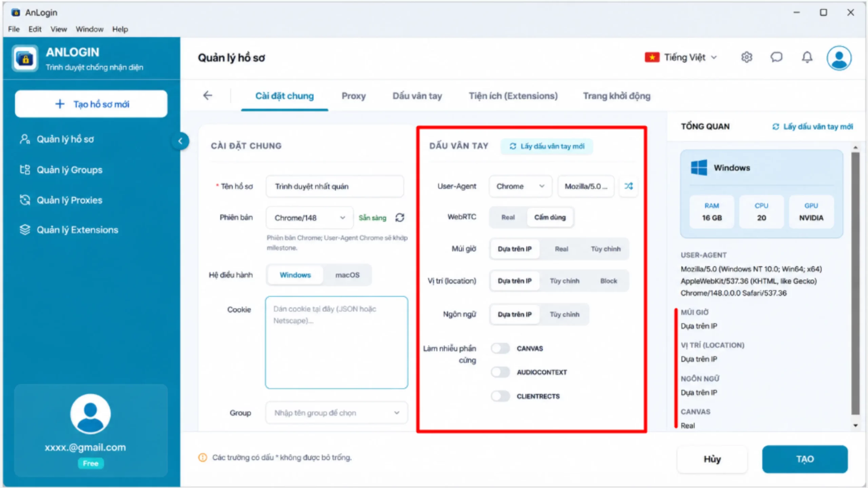The width and height of the screenshot is (868, 488).
Task: Click the Vietnam flag icon
Action: coord(652,57)
